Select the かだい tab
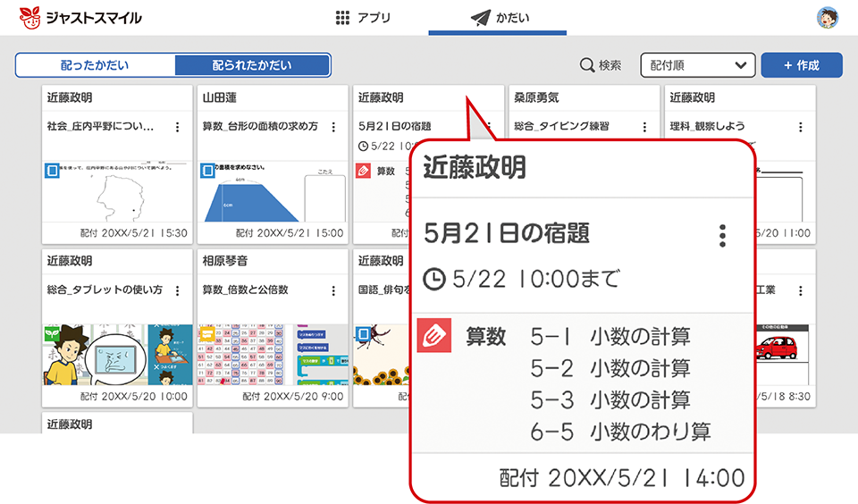The width and height of the screenshot is (858, 504). coord(497,18)
